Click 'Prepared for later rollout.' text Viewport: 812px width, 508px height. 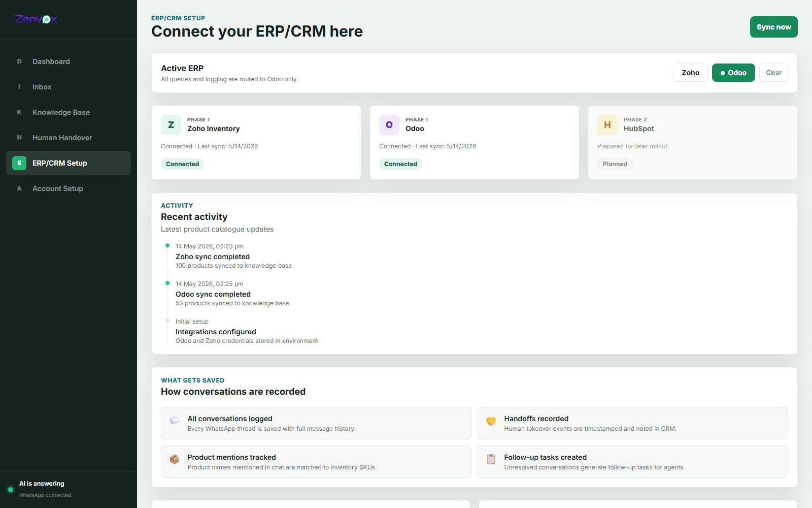pyautogui.click(x=633, y=146)
